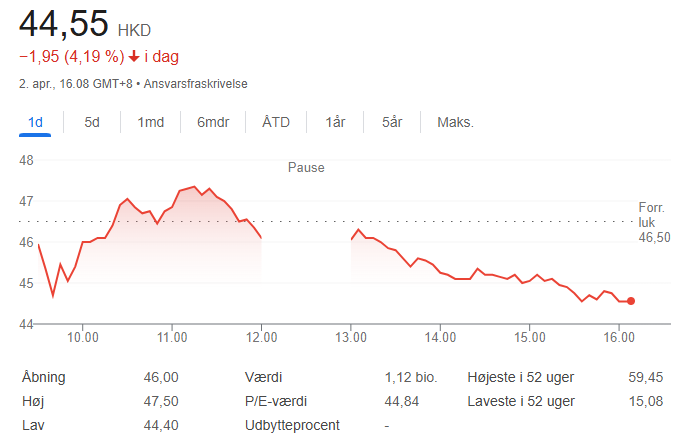Switch chart to 1år view

coord(335,122)
